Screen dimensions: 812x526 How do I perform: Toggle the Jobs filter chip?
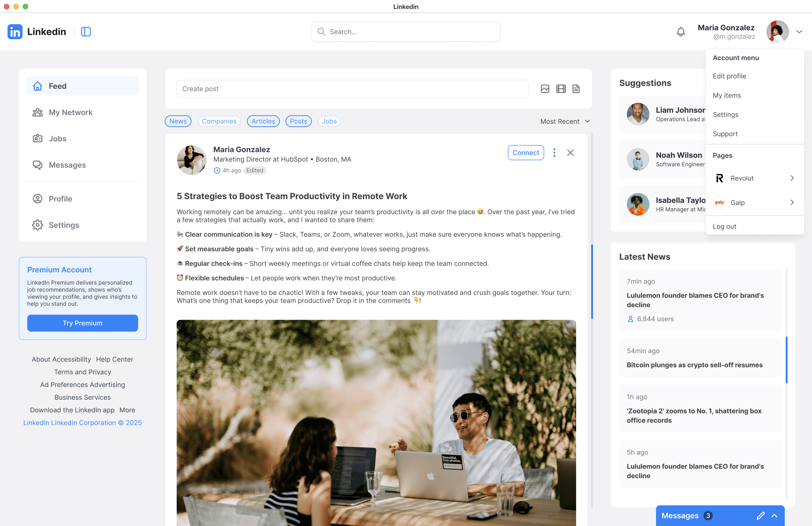(329, 121)
